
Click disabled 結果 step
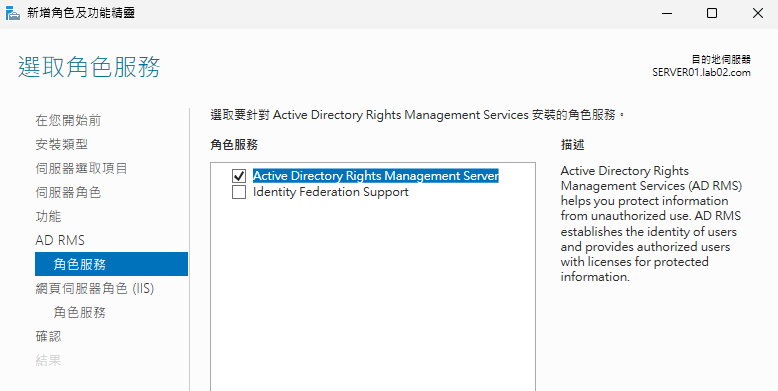click(x=48, y=360)
